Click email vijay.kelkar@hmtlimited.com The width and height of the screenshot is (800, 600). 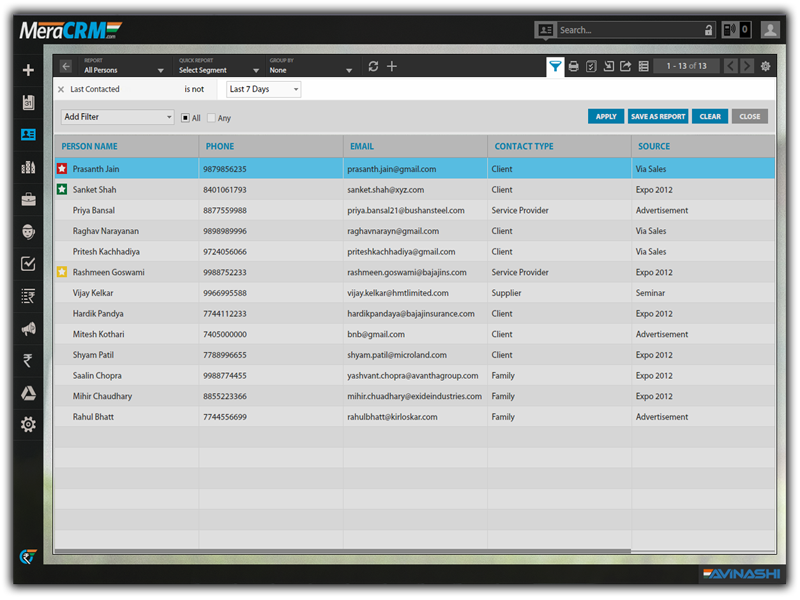tap(398, 293)
